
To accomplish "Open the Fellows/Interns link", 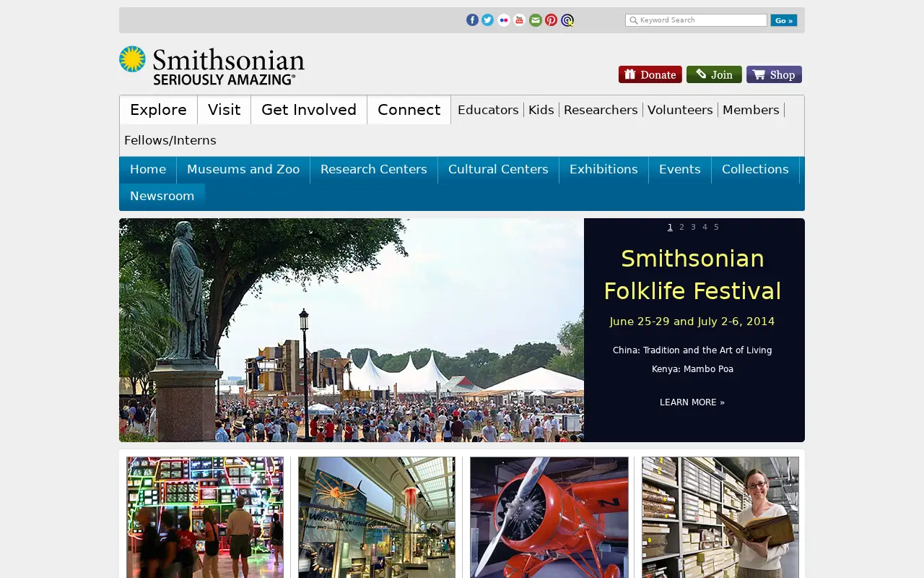I will point(170,140).
